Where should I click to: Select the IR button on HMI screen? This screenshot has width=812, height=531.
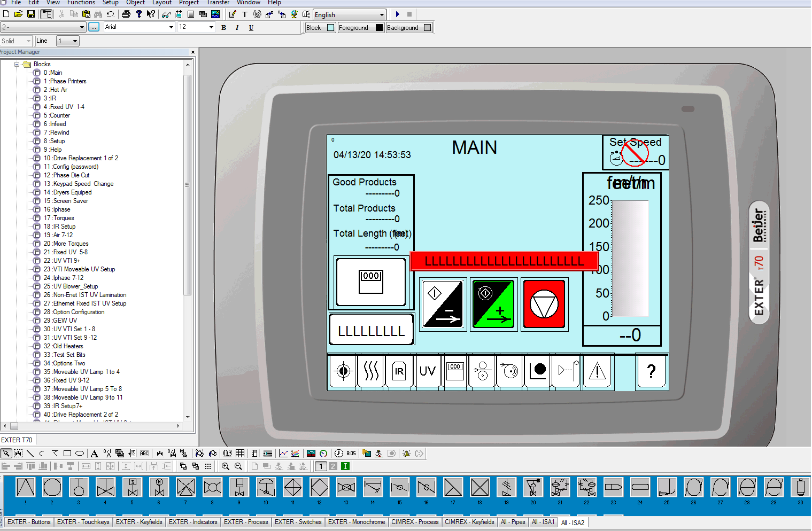point(399,371)
